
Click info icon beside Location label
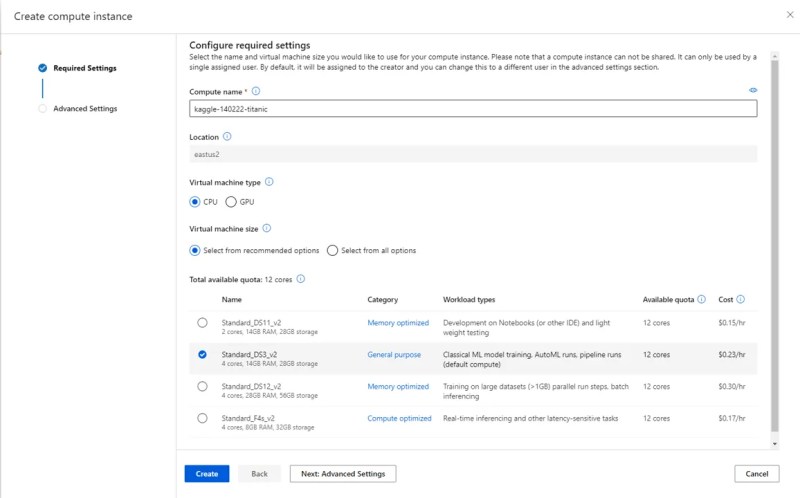[227, 137]
